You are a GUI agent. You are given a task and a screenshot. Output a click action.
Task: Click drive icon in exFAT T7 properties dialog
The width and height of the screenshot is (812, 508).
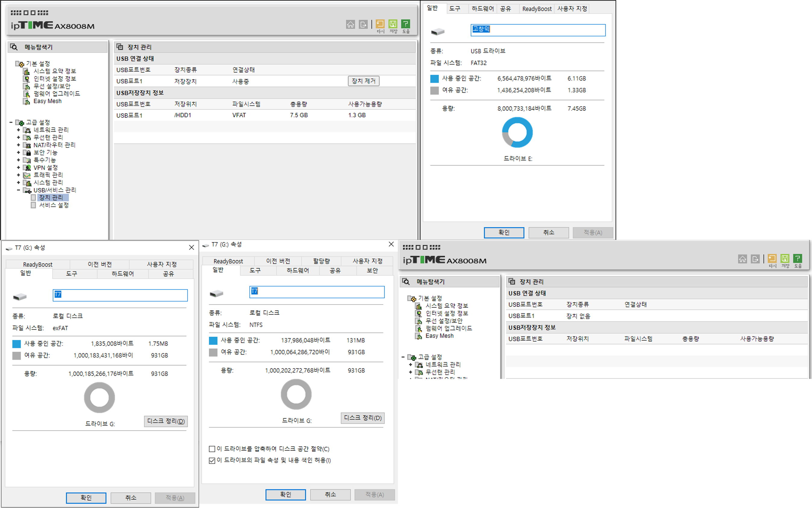20,297
